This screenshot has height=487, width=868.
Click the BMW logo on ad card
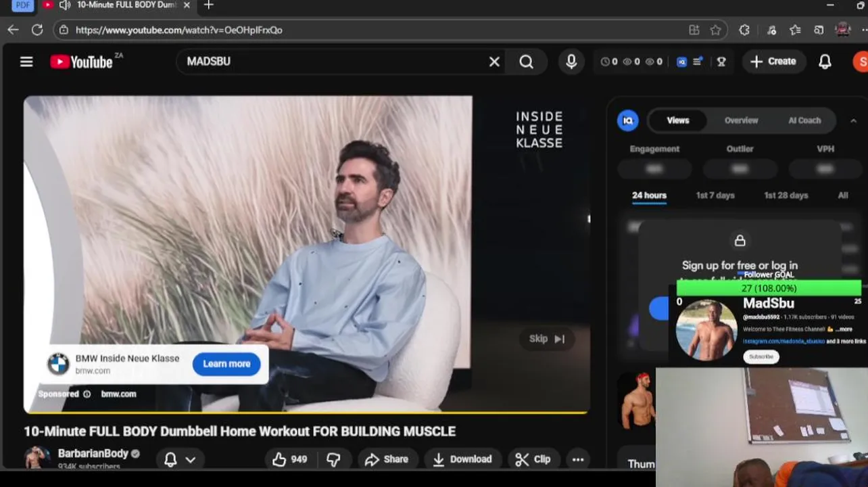pyautogui.click(x=58, y=364)
